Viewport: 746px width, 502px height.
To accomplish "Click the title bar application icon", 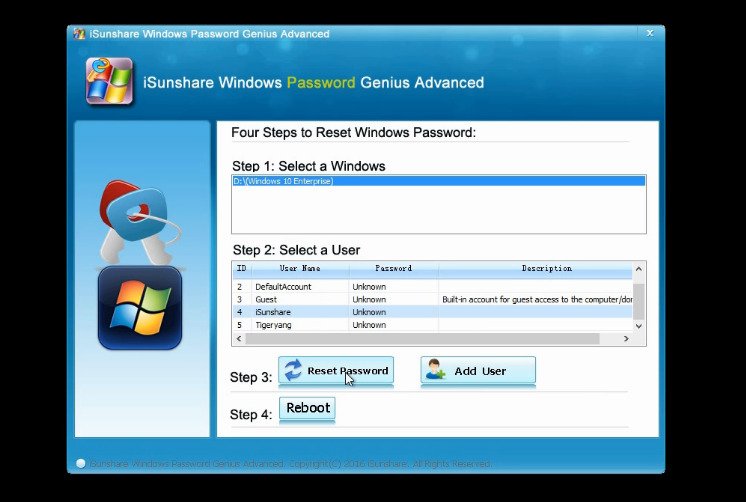I will 79,34.
